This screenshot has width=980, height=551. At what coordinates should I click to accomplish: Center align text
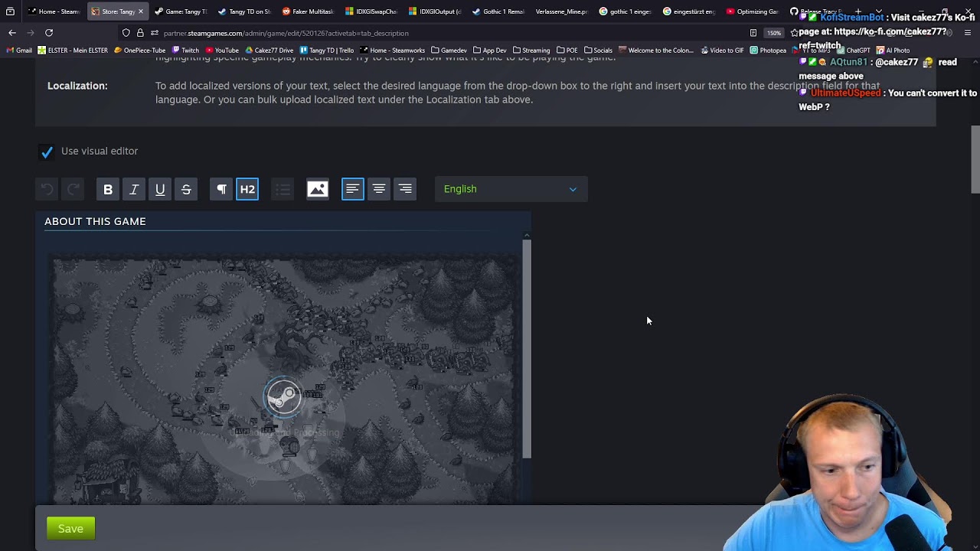click(379, 189)
